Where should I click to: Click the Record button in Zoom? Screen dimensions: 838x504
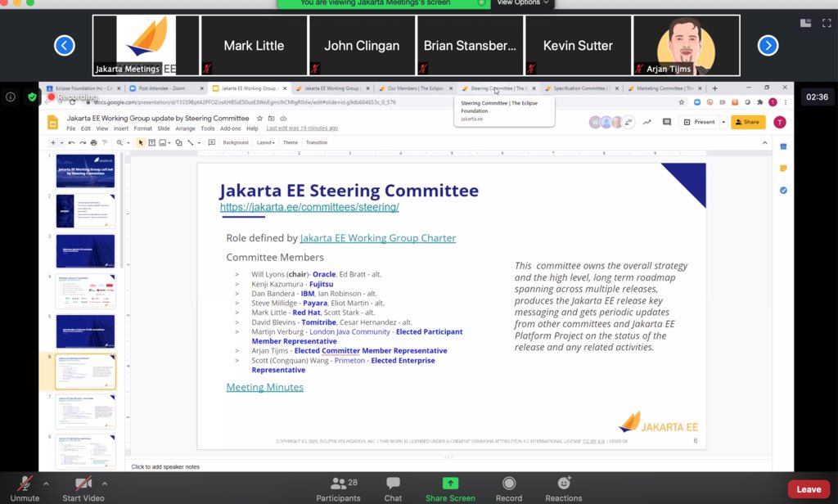tap(509, 489)
